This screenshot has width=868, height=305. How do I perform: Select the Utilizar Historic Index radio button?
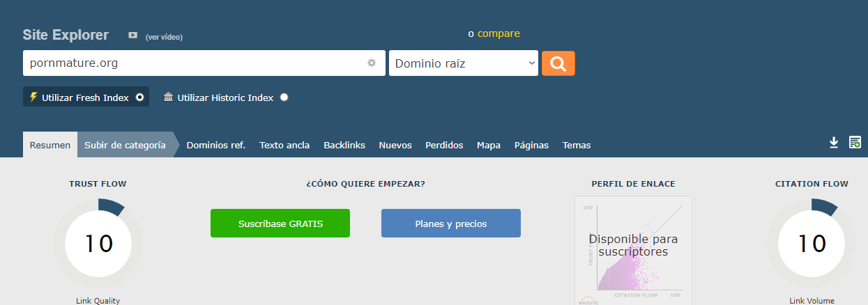pyautogui.click(x=284, y=97)
